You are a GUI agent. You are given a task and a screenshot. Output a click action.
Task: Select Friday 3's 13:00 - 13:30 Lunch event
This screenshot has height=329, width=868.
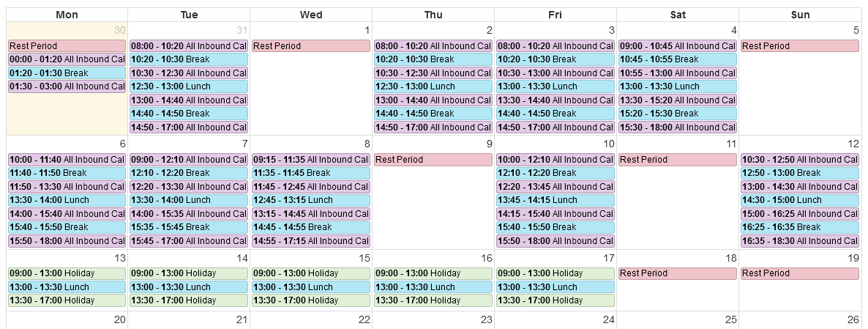pos(555,86)
